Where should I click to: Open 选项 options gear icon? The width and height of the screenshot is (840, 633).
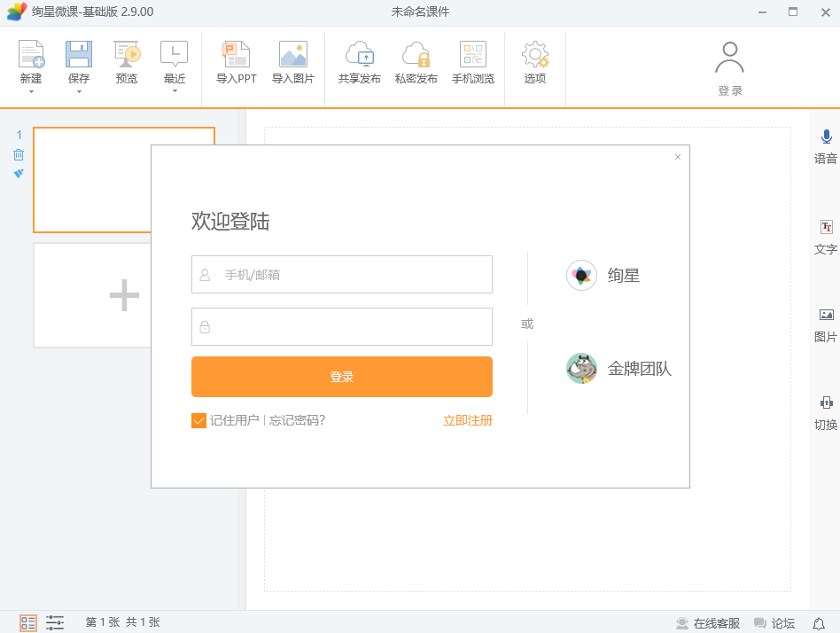pos(535,54)
